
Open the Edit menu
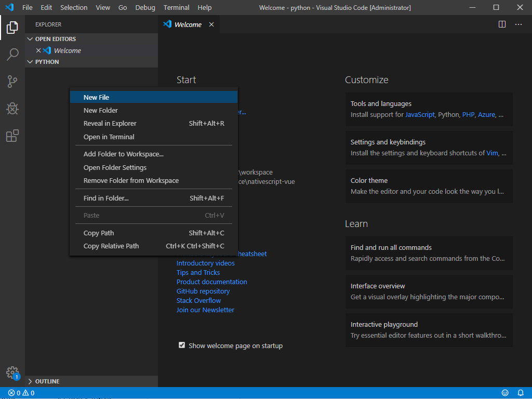click(46, 7)
